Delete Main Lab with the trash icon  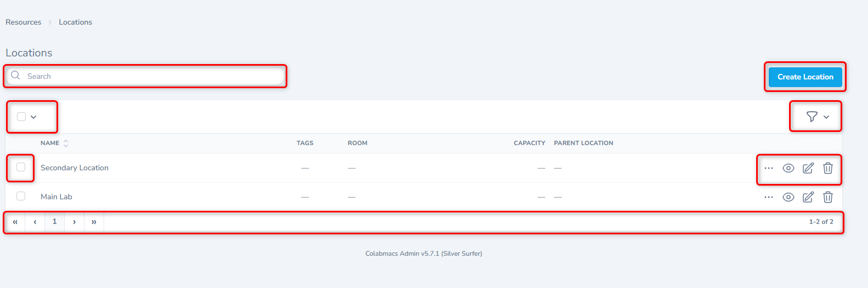point(827,197)
